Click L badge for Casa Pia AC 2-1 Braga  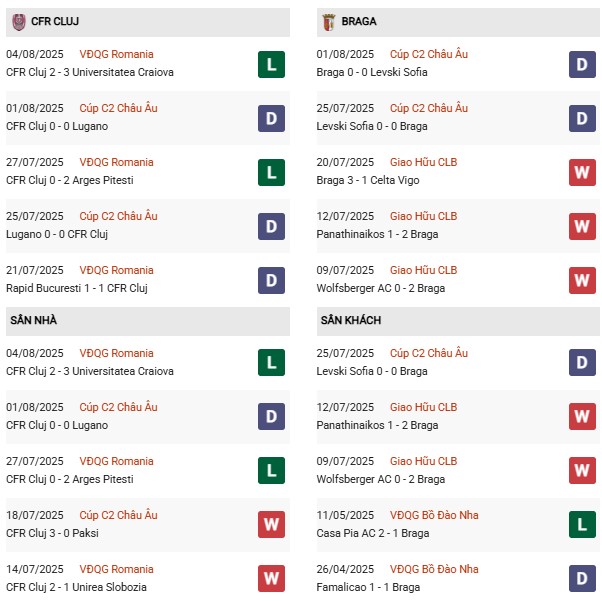point(583,525)
